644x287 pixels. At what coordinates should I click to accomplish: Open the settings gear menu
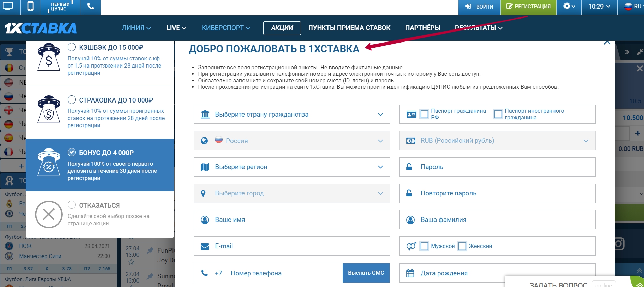(569, 7)
